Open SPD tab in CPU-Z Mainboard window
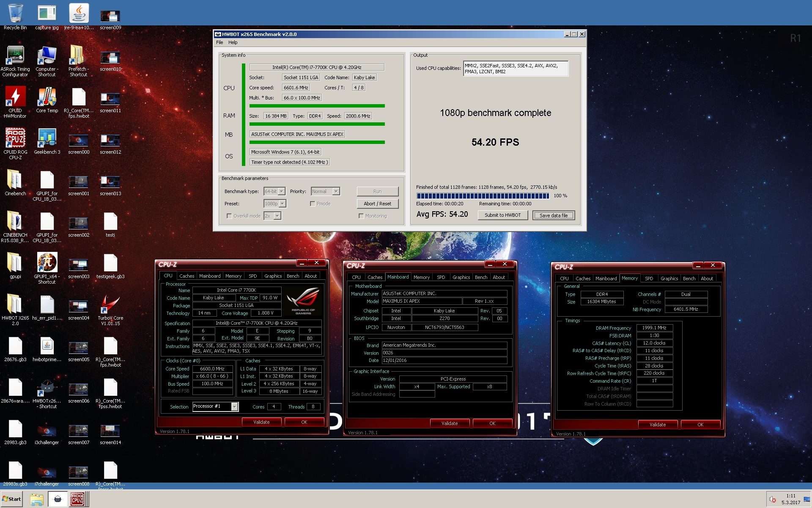The image size is (812, 508). coord(441,277)
